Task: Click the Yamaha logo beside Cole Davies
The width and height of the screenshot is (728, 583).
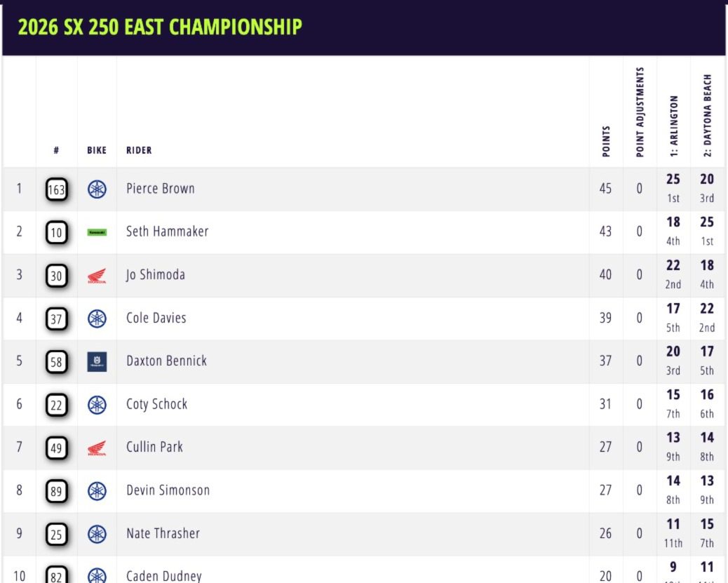Action: [x=97, y=319]
